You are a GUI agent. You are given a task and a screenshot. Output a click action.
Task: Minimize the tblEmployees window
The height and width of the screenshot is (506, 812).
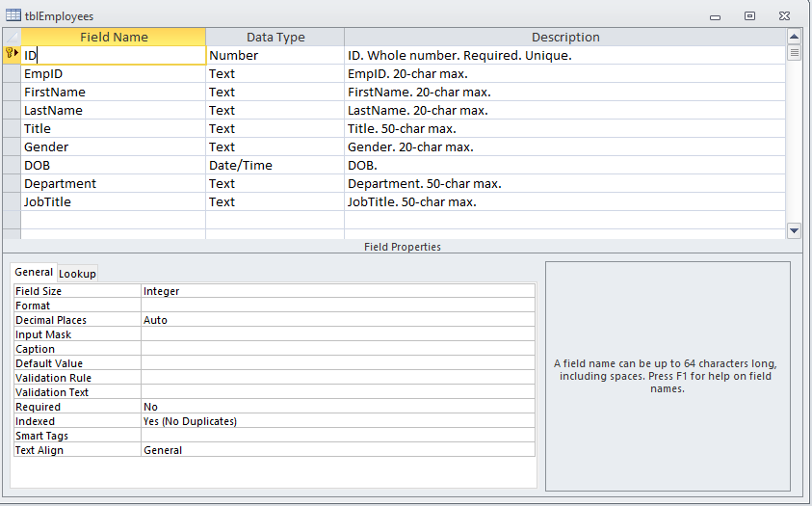click(715, 16)
